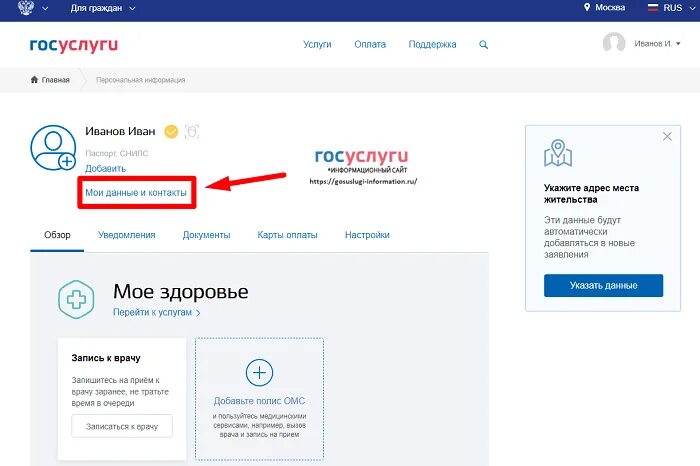Click the biometrics face scan icon
This screenshot has width=700, height=466.
click(192, 132)
